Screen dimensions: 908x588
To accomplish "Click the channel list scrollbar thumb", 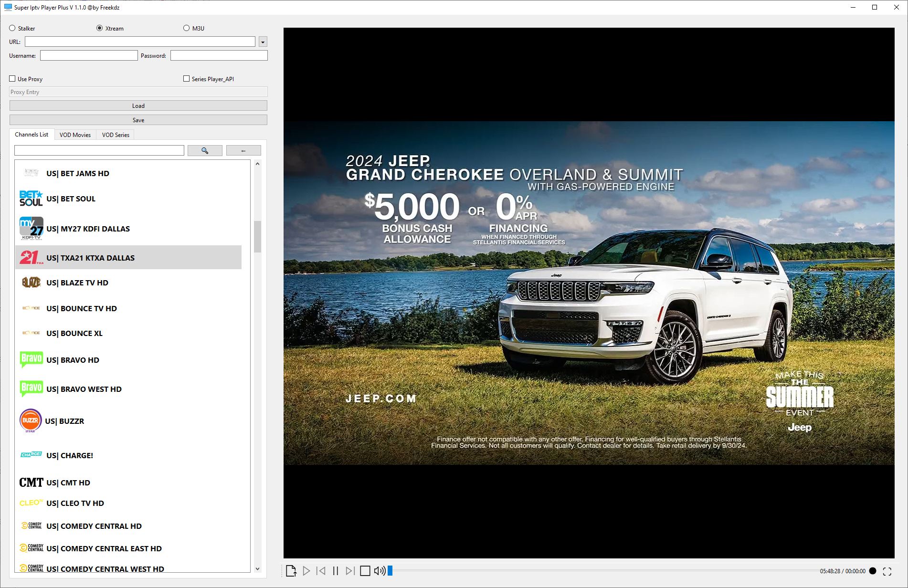I will pos(257,236).
